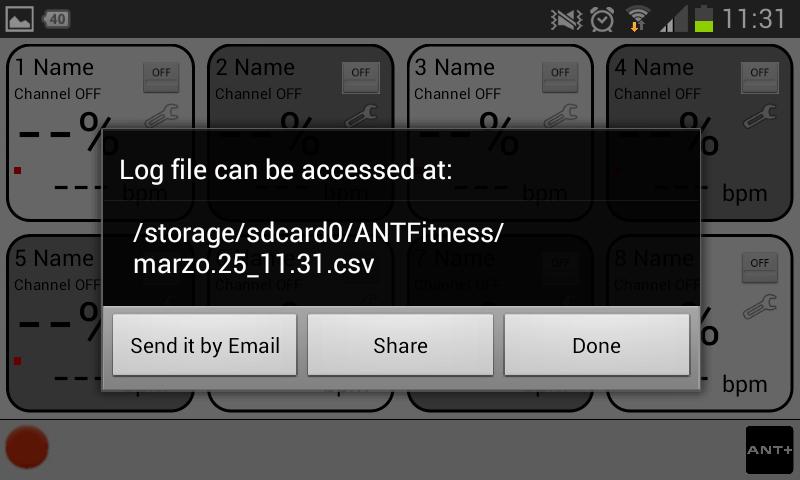Tap the red record button
Image resolution: width=800 pixels, height=480 pixels.
pyautogui.click(x=27, y=447)
